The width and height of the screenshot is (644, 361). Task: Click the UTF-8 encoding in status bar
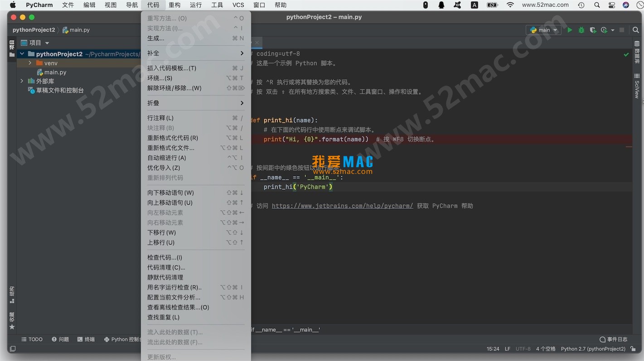click(523, 349)
